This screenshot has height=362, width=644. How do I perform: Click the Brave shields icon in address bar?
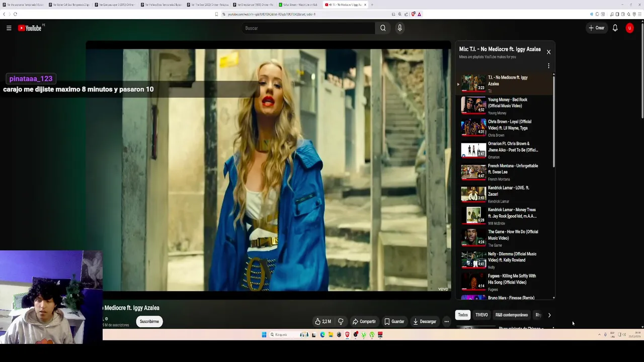click(413, 14)
